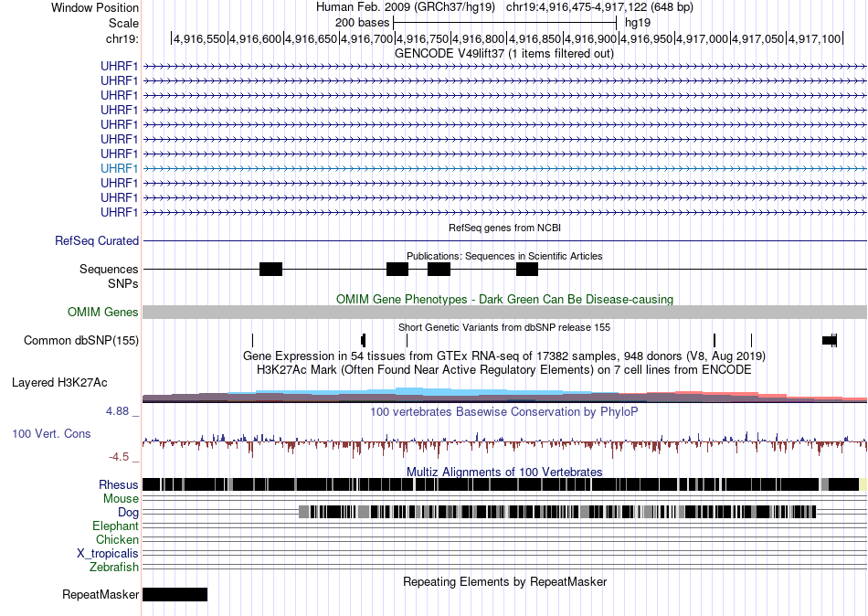Click the Window Position label

tap(95, 7)
